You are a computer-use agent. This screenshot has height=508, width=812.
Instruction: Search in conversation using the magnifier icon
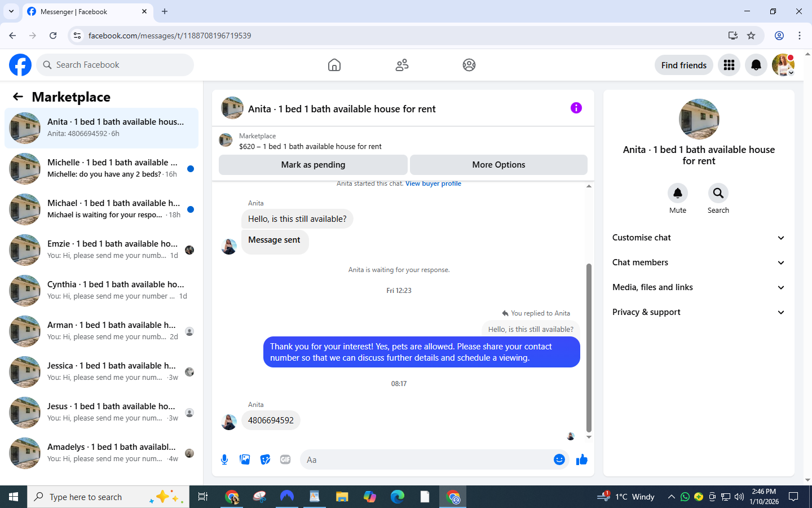pyautogui.click(x=718, y=193)
